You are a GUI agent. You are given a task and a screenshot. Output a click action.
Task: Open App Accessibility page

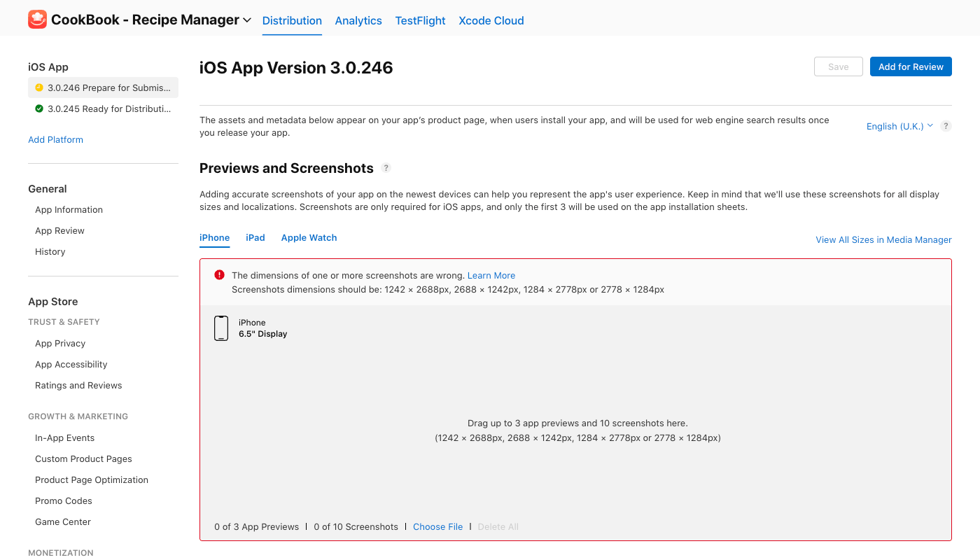pyautogui.click(x=71, y=364)
